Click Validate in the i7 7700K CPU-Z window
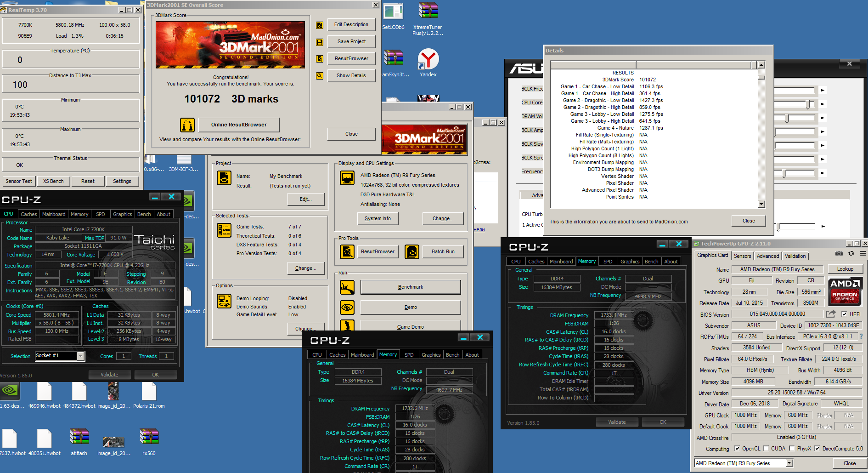 coord(109,375)
